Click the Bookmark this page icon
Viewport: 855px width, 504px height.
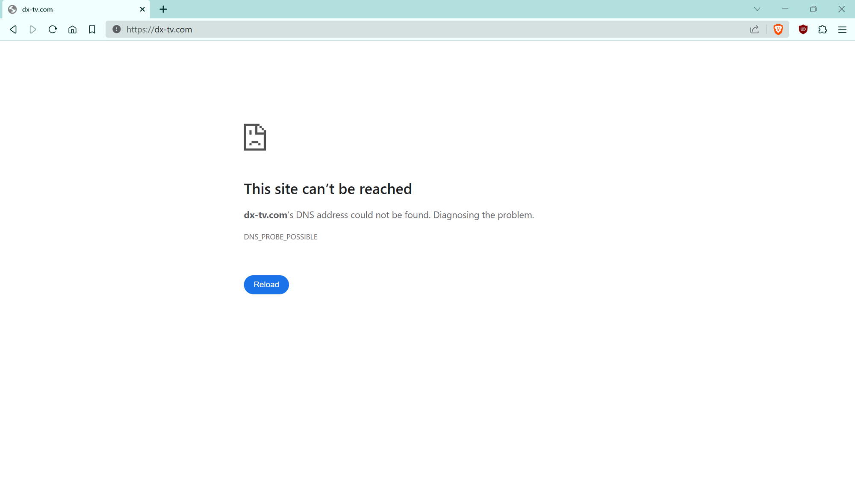(x=92, y=29)
